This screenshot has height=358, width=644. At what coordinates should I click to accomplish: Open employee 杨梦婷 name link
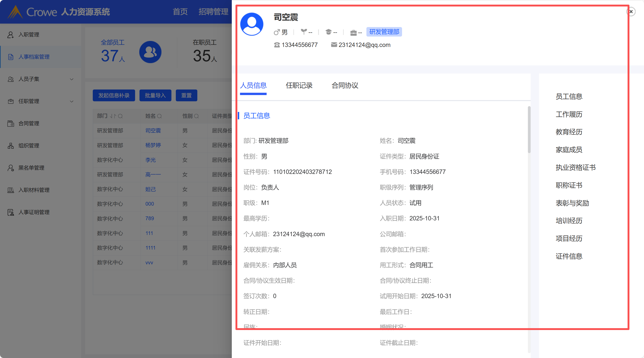[153, 145]
